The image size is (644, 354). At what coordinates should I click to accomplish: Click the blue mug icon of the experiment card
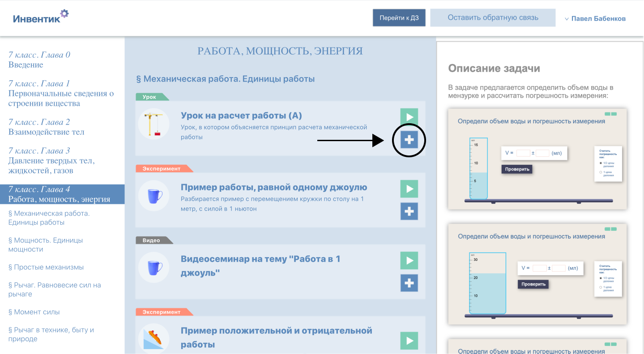pyautogui.click(x=154, y=196)
